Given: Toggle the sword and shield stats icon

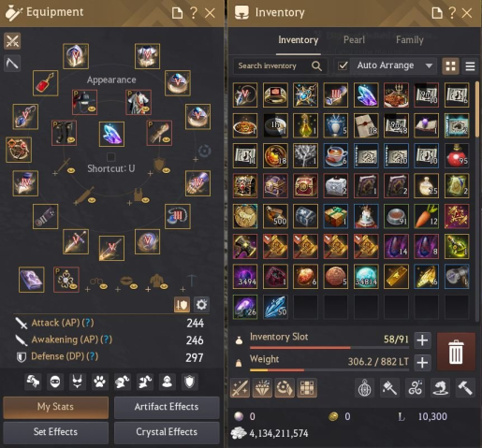Looking at the screenshot, I should [x=182, y=305].
